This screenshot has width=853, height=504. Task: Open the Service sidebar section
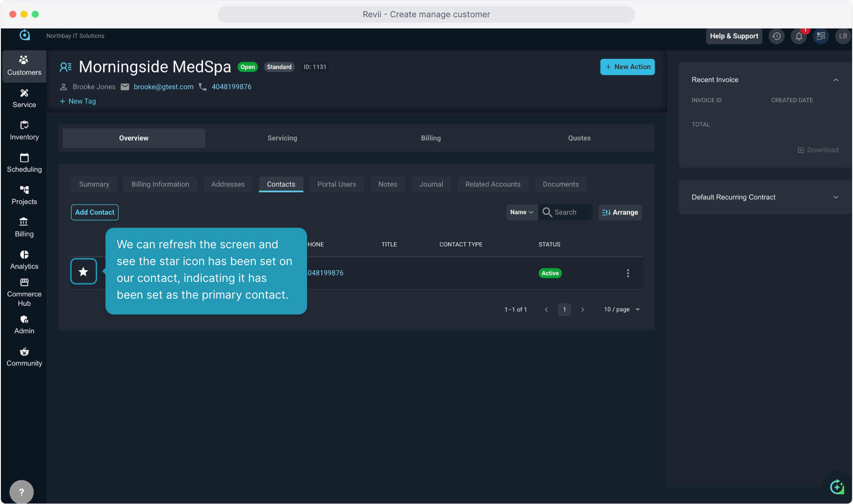click(24, 98)
